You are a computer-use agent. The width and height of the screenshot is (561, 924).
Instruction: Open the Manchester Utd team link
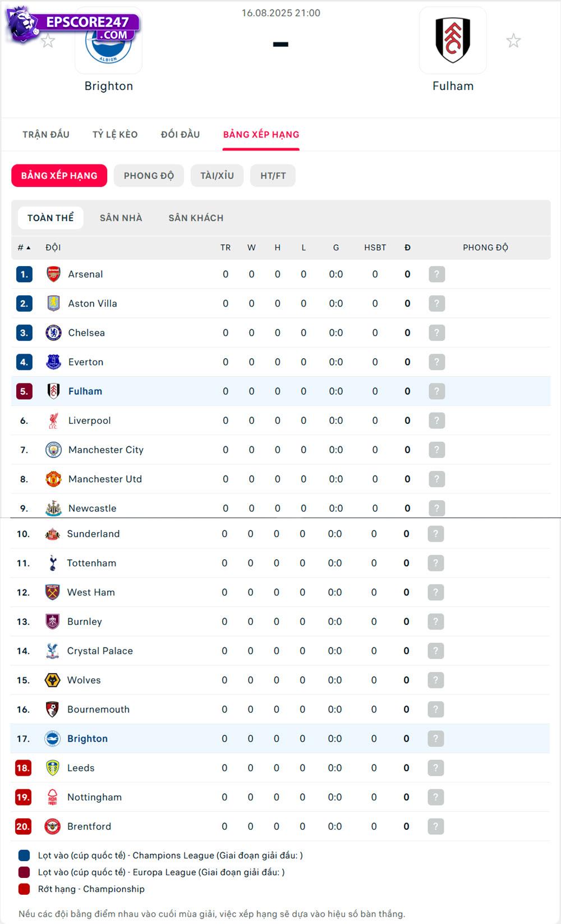click(105, 479)
